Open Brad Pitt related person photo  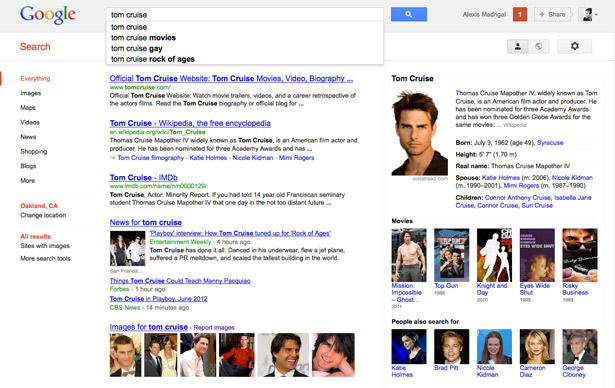pos(451,346)
